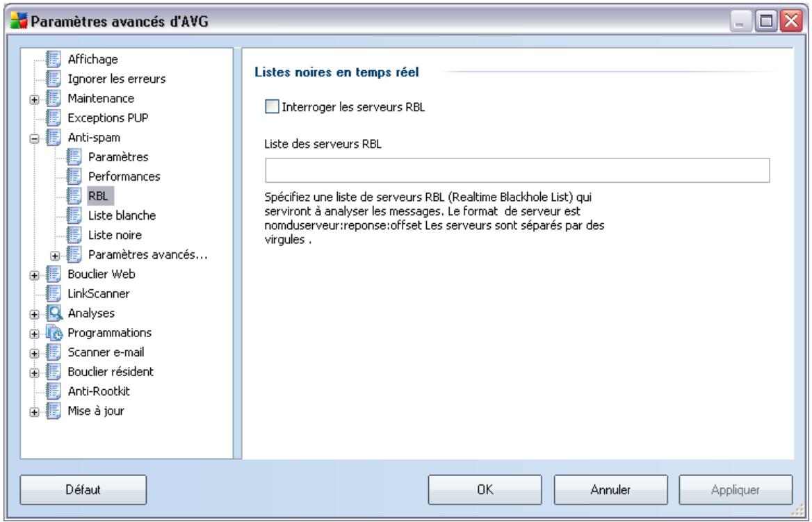Select the Programmations label

pyautogui.click(x=110, y=332)
